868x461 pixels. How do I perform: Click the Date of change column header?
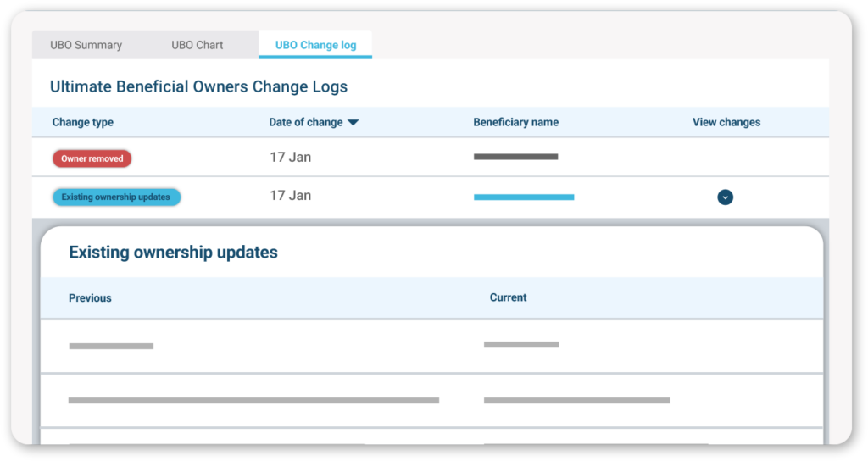(305, 122)
